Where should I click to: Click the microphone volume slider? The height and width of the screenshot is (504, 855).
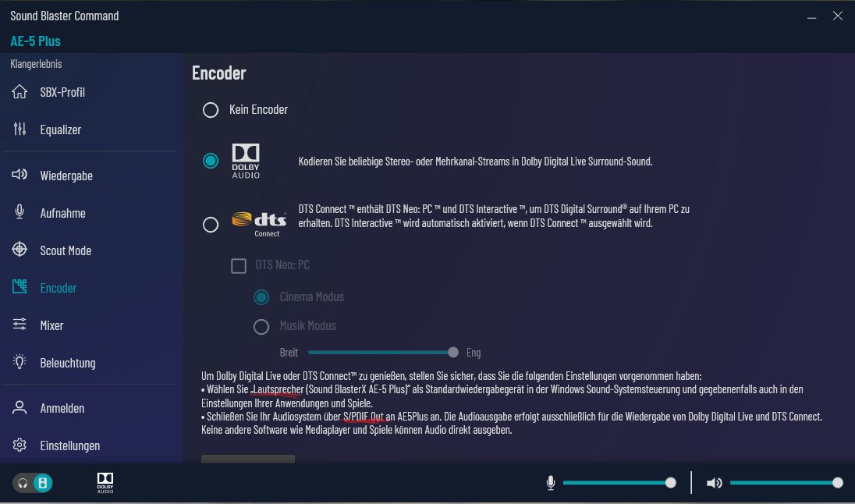tap(619, 483)
